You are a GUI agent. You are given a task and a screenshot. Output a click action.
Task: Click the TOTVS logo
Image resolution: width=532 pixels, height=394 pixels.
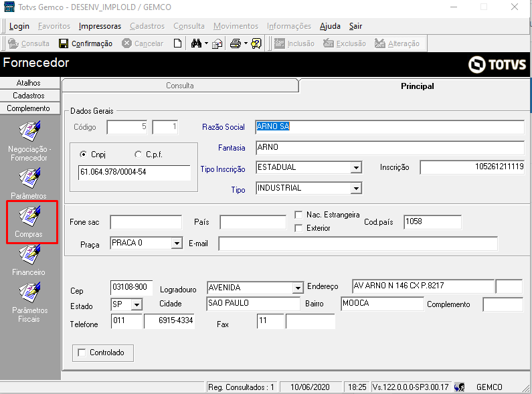497,64
